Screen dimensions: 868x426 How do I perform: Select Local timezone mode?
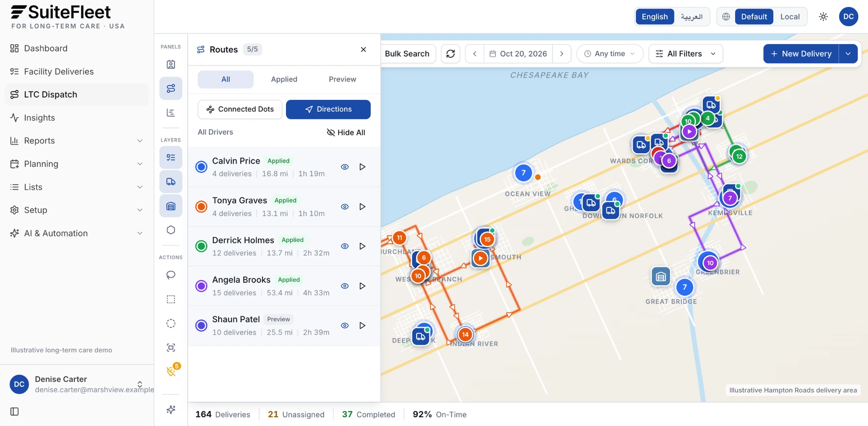789,16
